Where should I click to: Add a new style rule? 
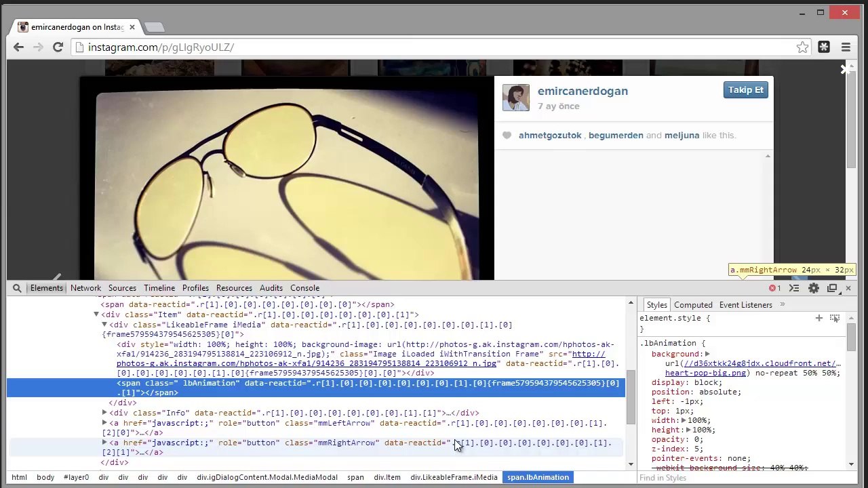click(x=818, y=318)
